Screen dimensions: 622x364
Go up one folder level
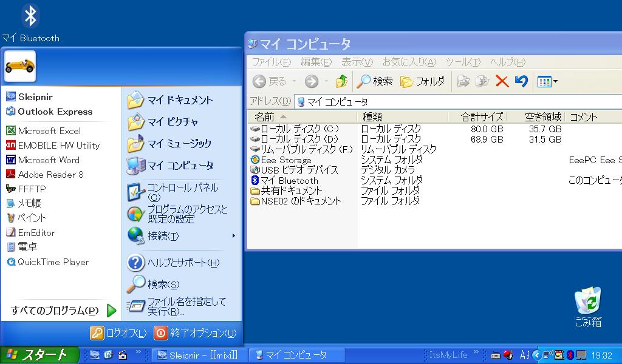(x=341, y=81)
